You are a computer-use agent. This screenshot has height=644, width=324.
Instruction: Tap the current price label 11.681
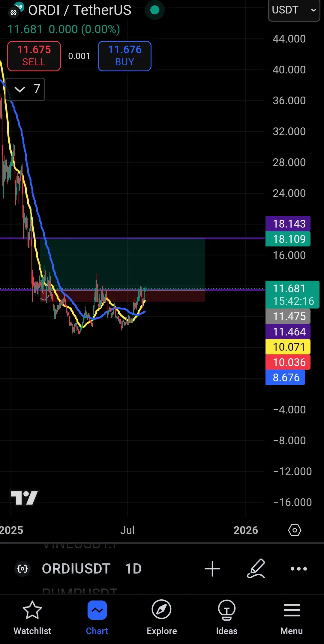[x=292, y=294]
